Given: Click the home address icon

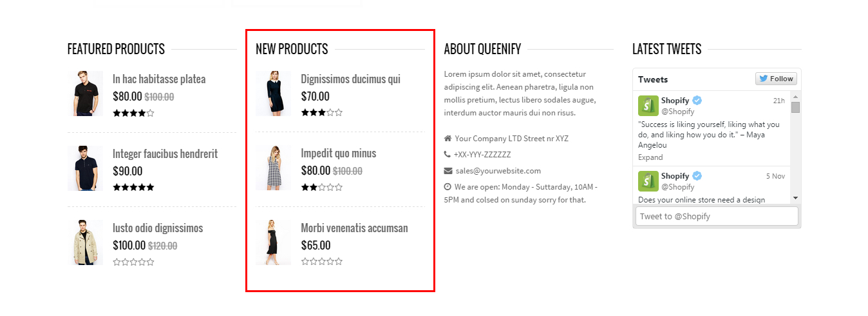Looking at the screenshot, I should click(x=448, y=139).
